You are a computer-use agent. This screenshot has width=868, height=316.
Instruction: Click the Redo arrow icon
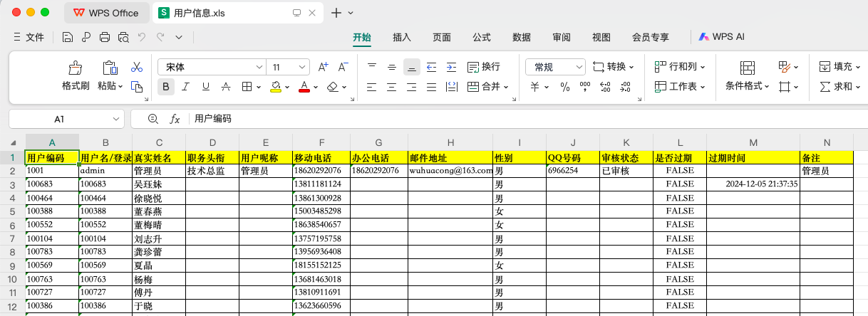click(160, 37)
